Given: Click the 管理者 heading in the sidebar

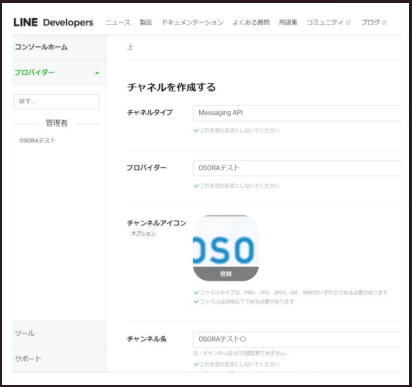Looking at the screenshot, I should click(x=57, y=123).
